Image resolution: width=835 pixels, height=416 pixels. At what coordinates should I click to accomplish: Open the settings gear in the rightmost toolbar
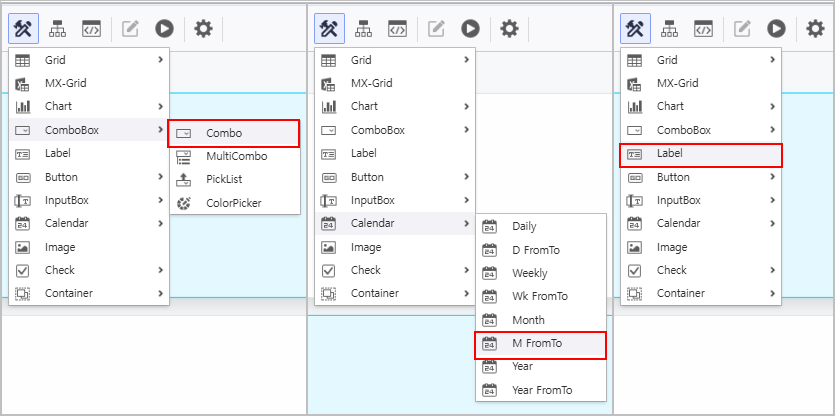815,28
